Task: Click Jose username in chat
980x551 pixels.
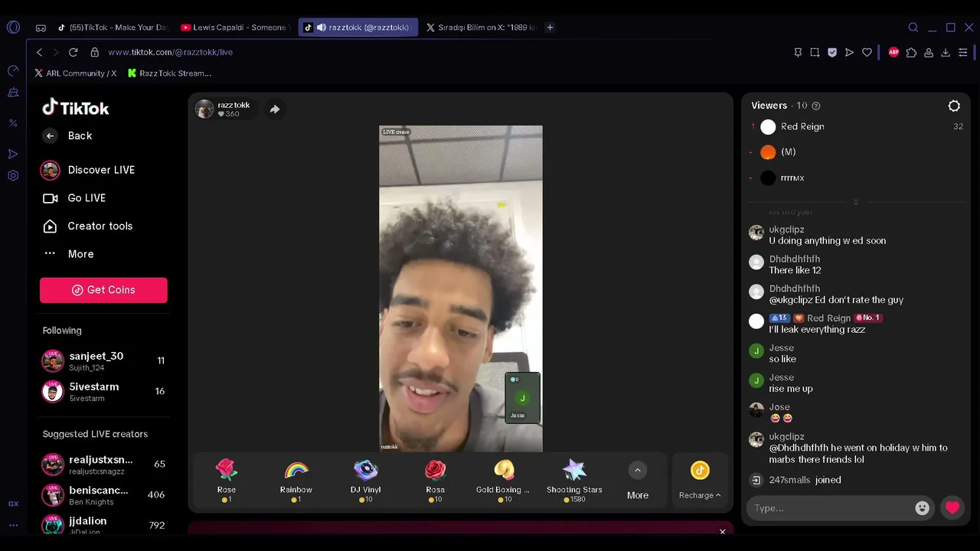Action: click(x=779, y=407)
